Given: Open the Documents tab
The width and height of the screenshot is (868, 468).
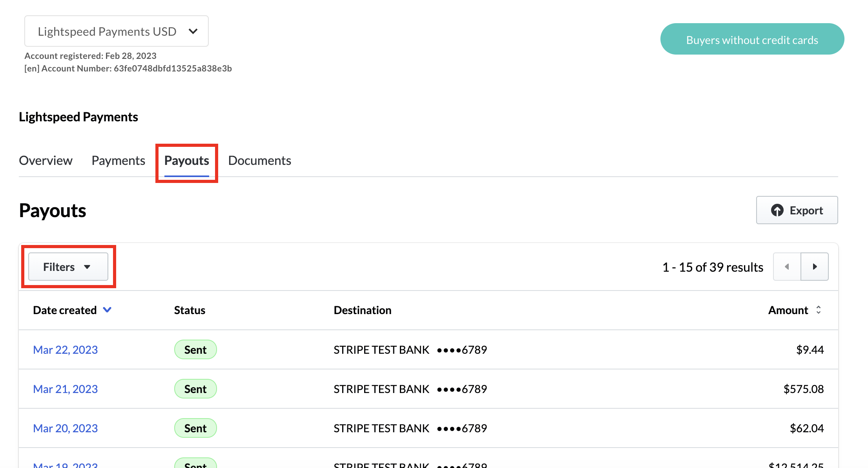Looking at the screenshot, I should pos(259,161).
